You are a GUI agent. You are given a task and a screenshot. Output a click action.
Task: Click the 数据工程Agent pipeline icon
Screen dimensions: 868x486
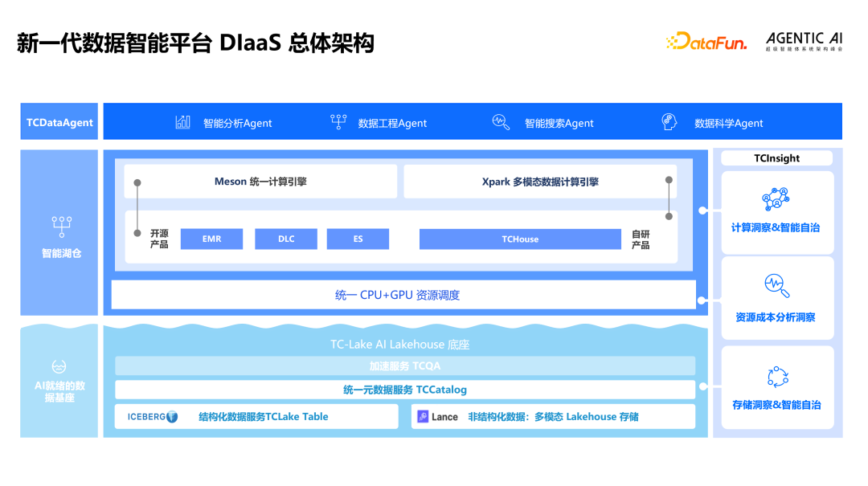point(338,122)
